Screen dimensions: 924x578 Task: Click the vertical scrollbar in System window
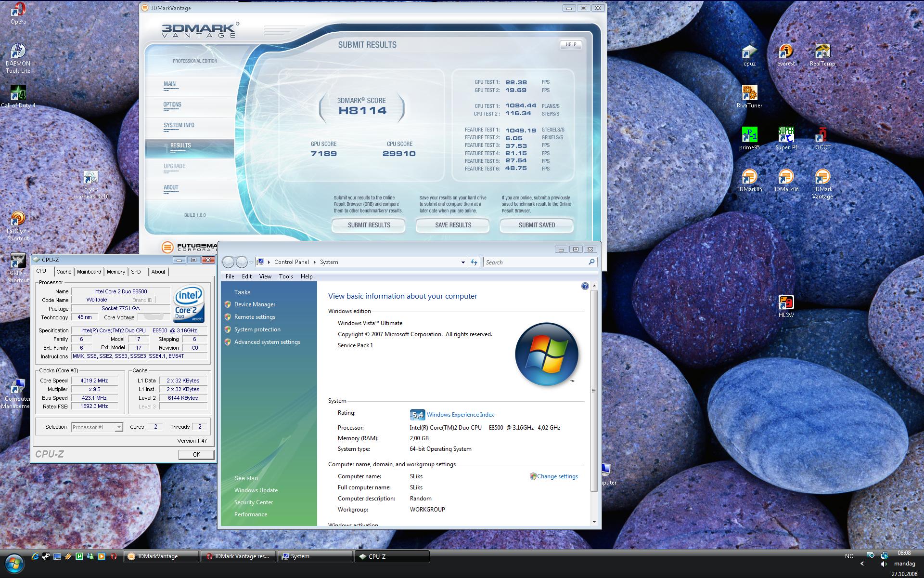(594, 390)
